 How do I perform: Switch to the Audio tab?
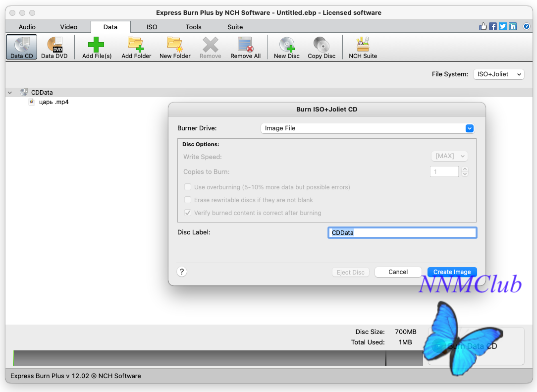click(27, 27)
